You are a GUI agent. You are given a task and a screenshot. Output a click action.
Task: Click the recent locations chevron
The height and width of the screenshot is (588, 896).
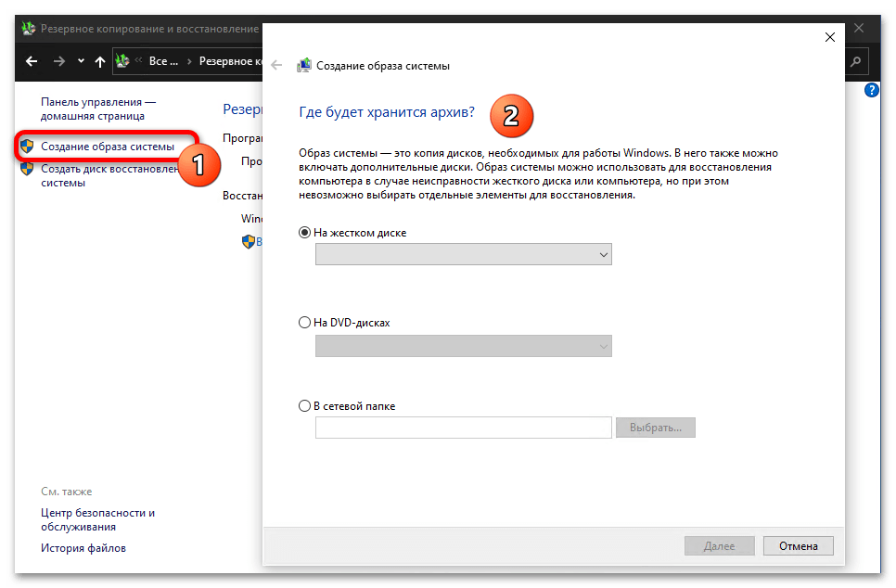coord(81,62)
